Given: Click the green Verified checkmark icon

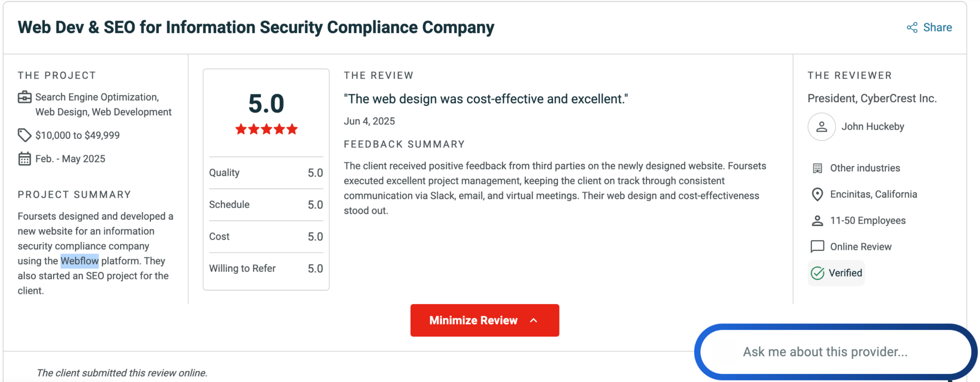Looking at the screenshot, I should coord(817,273).
